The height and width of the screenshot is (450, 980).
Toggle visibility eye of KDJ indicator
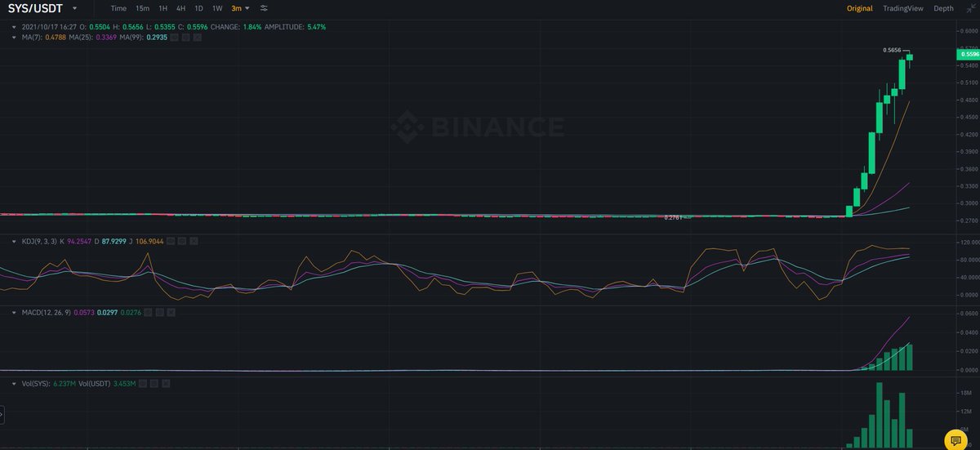point(170,241)
